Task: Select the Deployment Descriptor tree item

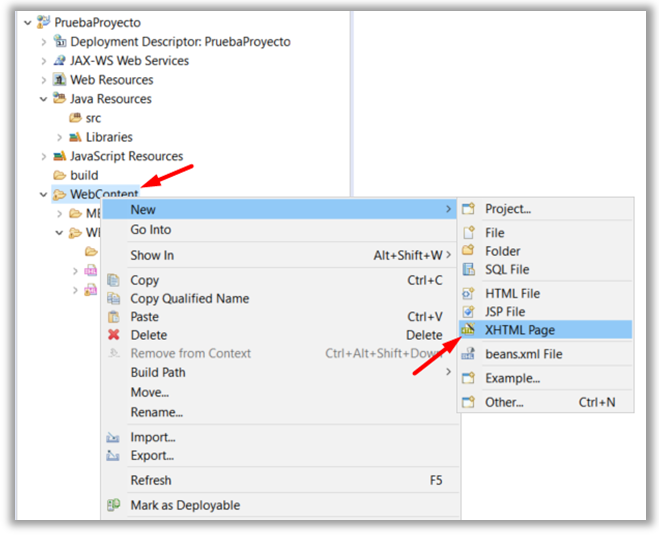Action: [x=180, y=42]
